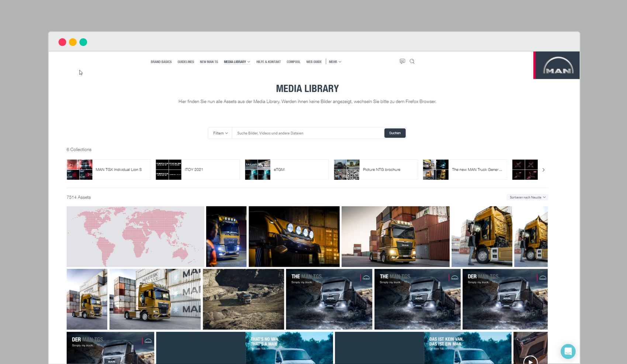Image resolution: width=627 pixels, height=364 pixels.
Task: Expand the Mehr dropdown
Action: click(335, 62)
